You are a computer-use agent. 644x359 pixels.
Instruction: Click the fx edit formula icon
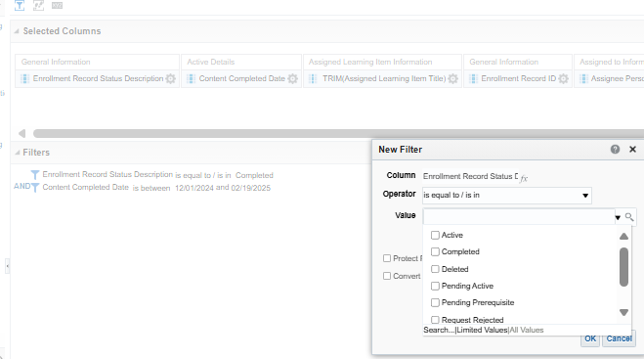[x=524, y=178]
